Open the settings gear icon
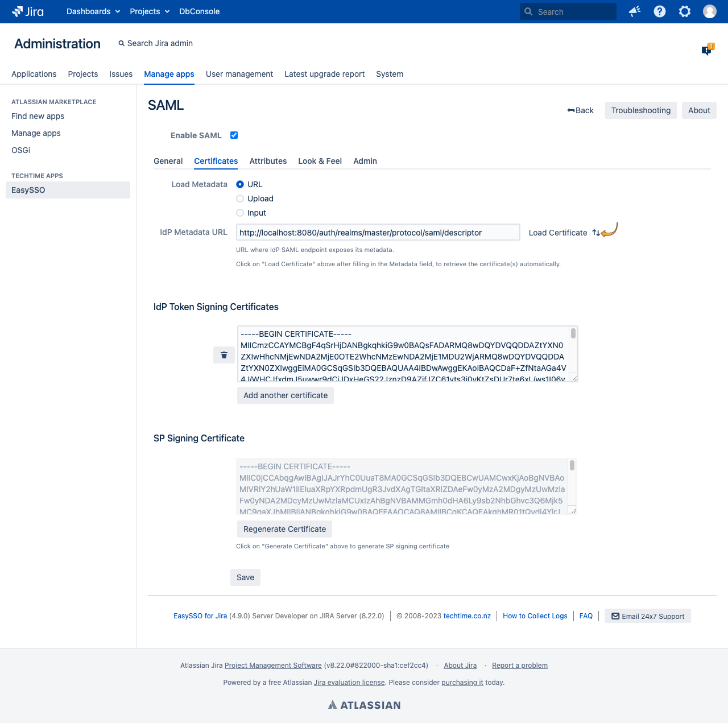 click(685, 11)
